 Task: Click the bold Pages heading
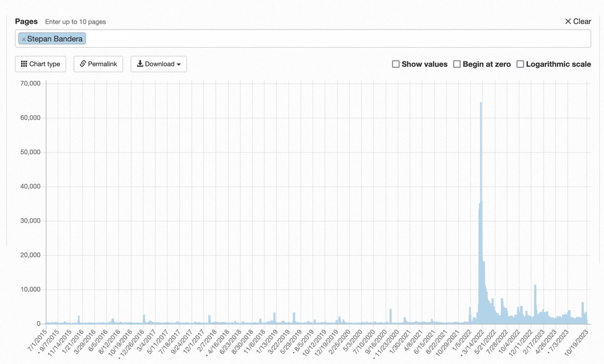click(26, 21)
